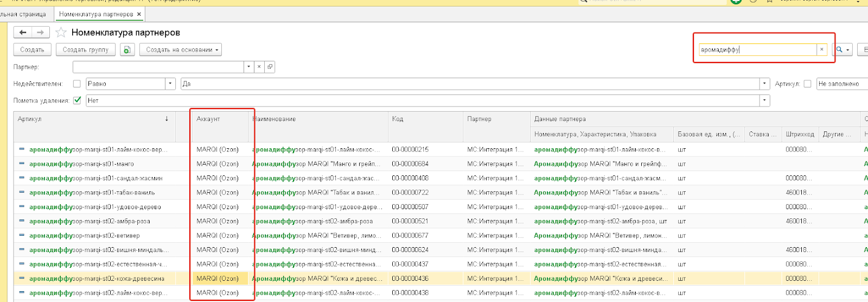Select highlighted MARQI (Ozon) cell in кожа-древесина row
This screenshot has height=302, width=868.
point(220,278)
